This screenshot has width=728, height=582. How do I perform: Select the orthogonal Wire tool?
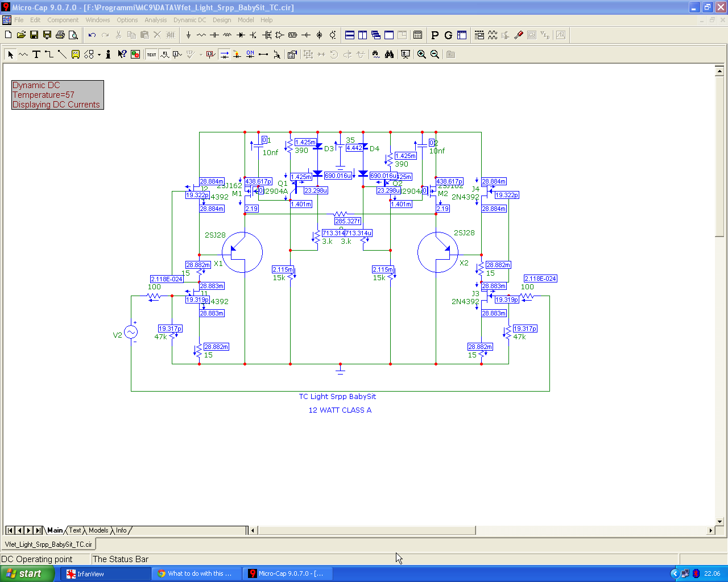49,55
